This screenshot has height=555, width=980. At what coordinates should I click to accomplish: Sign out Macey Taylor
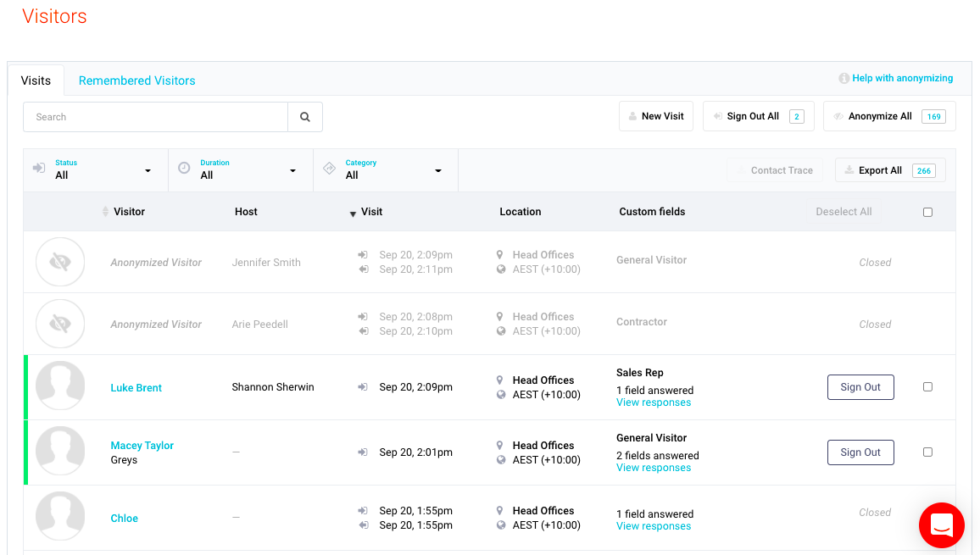point(860,452)
